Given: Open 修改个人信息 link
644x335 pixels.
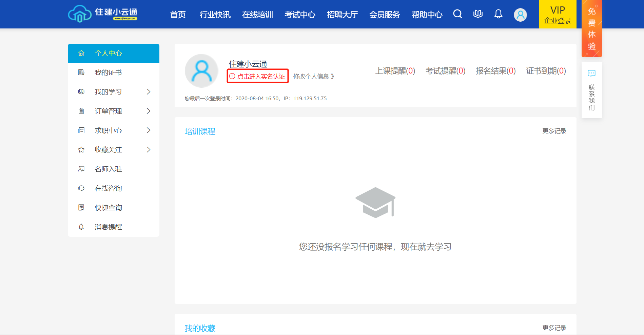Looking at the screenshot, I should [313, 77].
